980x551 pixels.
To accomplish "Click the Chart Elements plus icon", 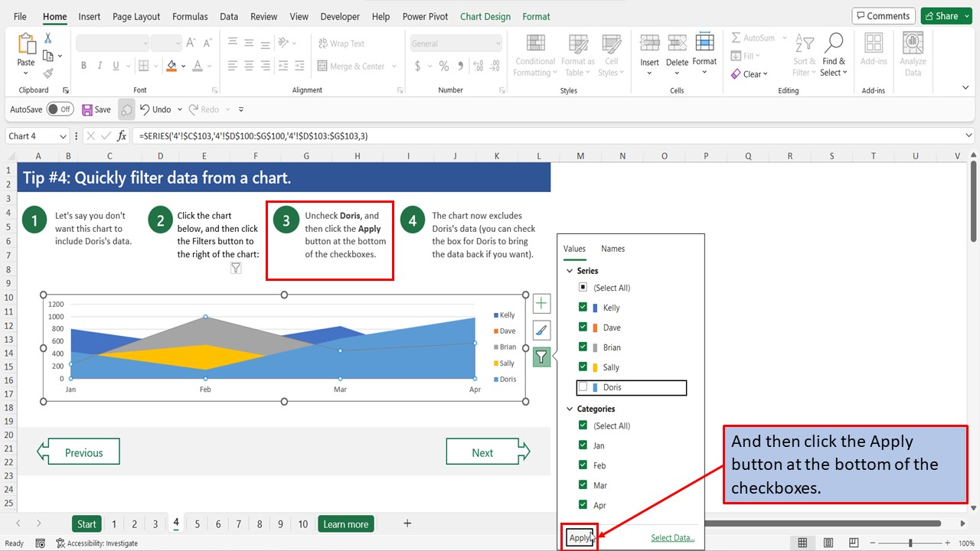I will point(541,303).
